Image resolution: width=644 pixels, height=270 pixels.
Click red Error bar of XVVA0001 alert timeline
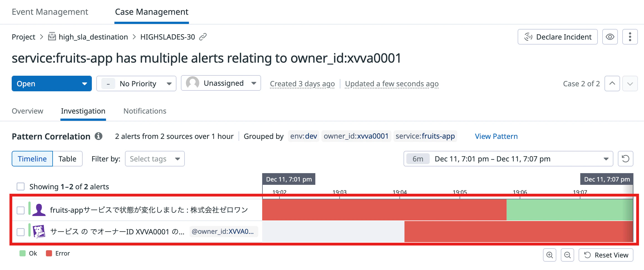pos(518,232)
